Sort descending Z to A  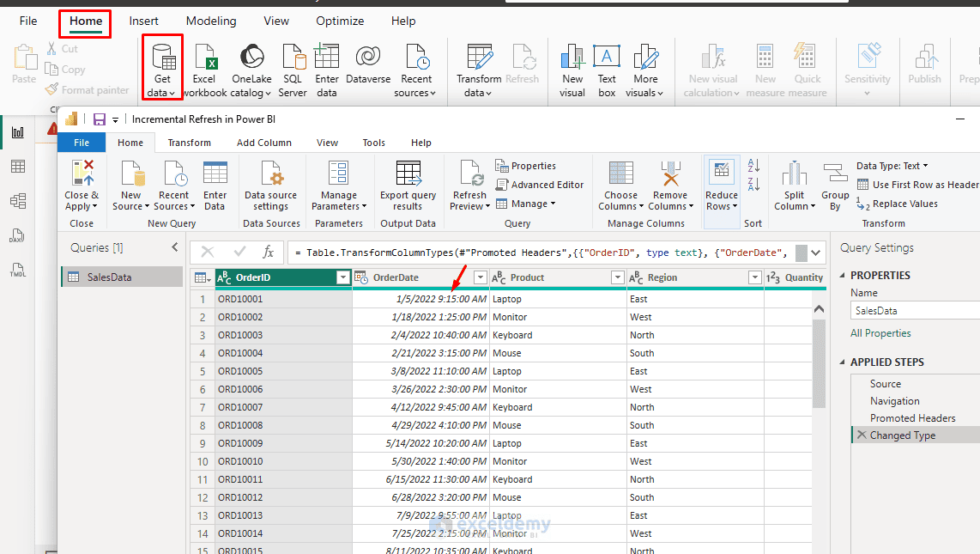point(753,185)
